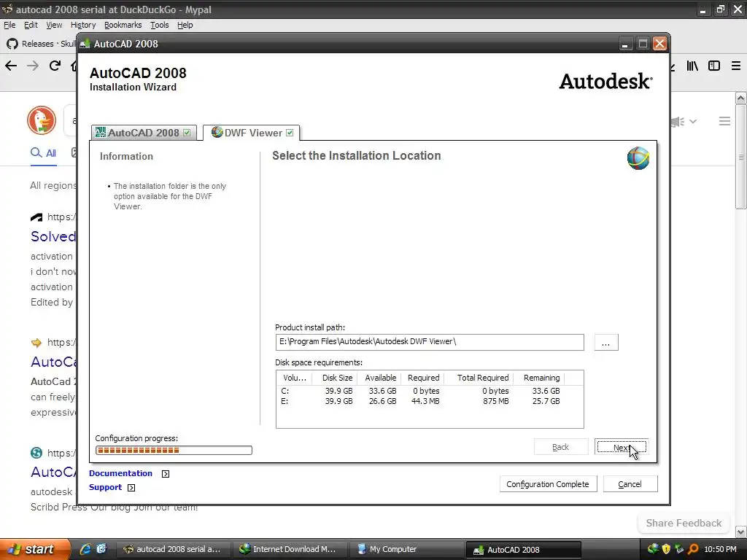Click the 875 MB total required value
747x560 pixels.
[495, 402]
